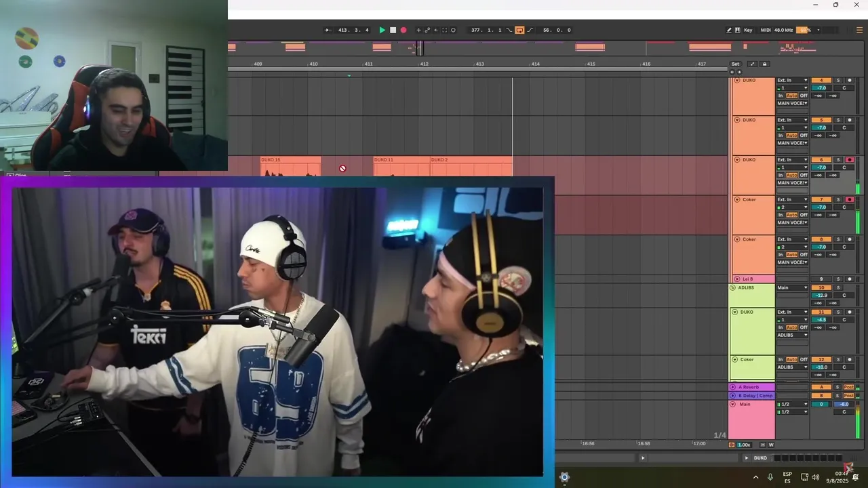Screen dimensions: 868x488
Task: Toggle the Punch-In switch icon
Action: click(509, 30)
